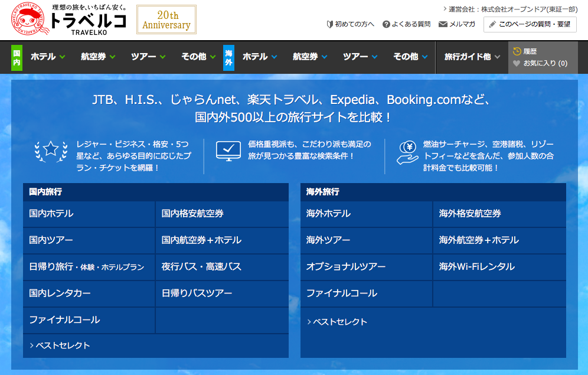Select 日帰りバスツアー
This screenshot has width=588, height=375.
(x=222, y=294)
